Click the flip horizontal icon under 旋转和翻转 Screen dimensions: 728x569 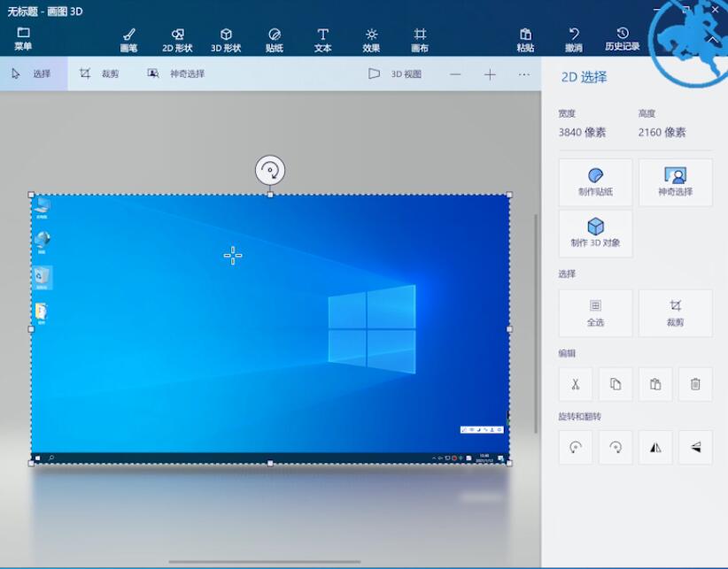coord(655,448)
